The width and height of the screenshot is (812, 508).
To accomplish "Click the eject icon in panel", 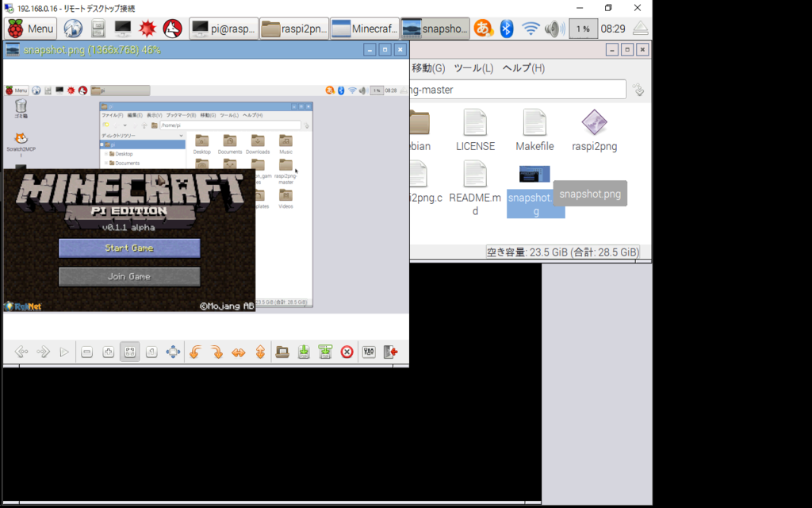I will tap(641, 28).
